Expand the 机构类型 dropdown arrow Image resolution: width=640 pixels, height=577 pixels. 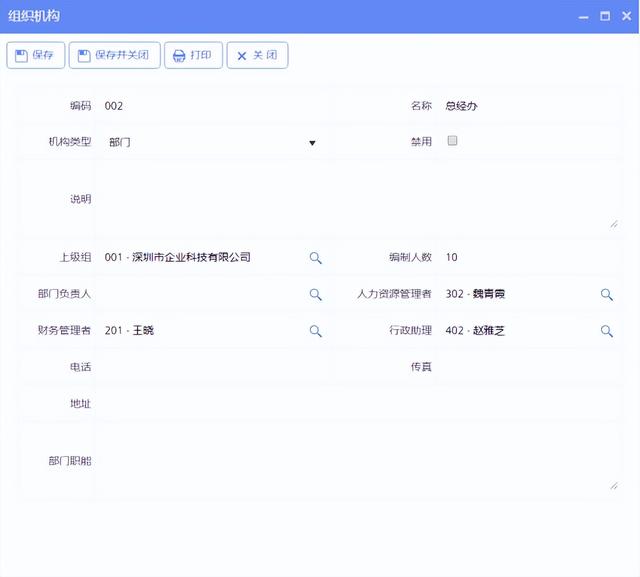coord(312,143)
